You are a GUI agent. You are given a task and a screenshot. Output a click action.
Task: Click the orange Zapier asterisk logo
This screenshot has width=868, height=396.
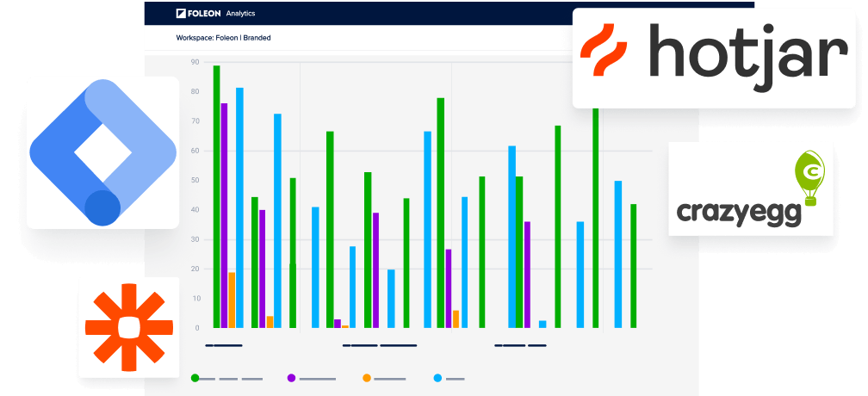pos(128,327)
